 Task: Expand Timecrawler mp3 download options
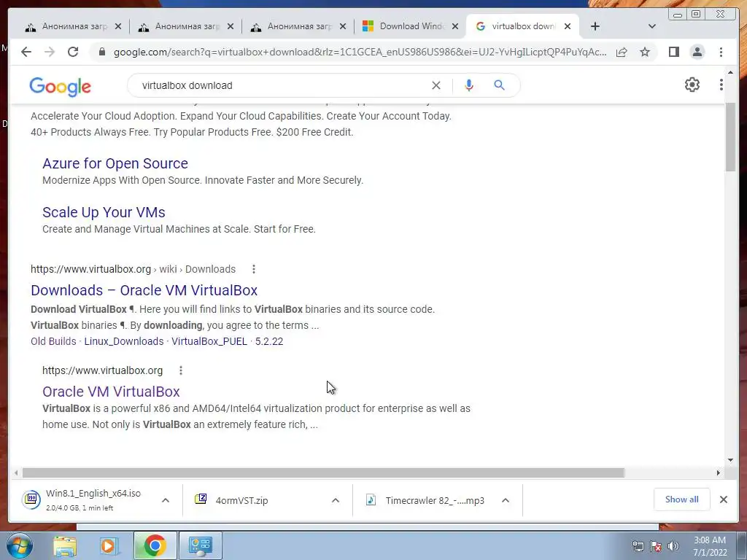[x=506, y=500]
